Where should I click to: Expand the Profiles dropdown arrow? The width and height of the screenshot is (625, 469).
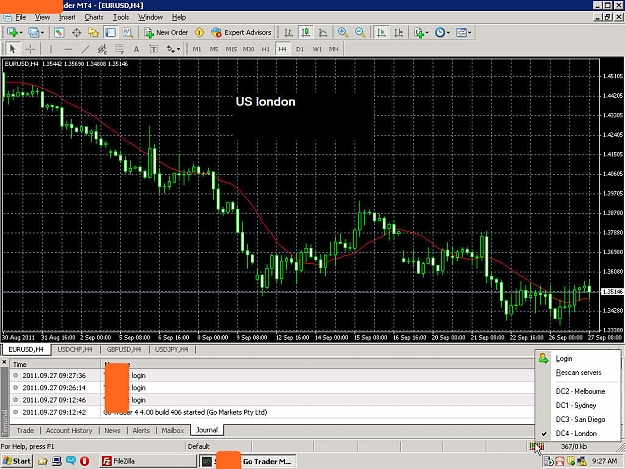(42, 33)
